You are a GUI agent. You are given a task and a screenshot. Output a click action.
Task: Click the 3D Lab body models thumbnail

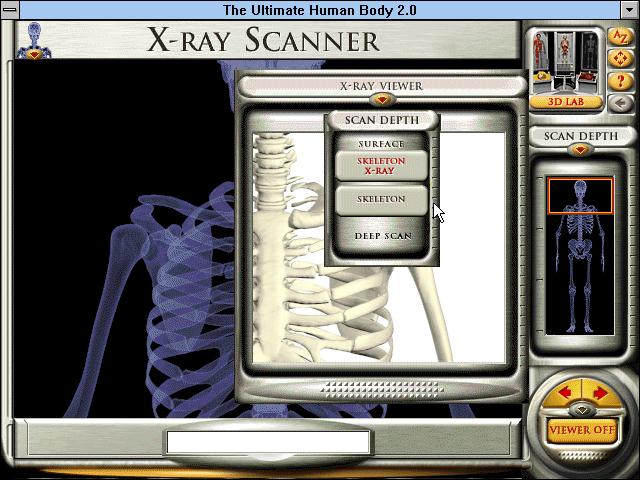(x=565, y=62)
